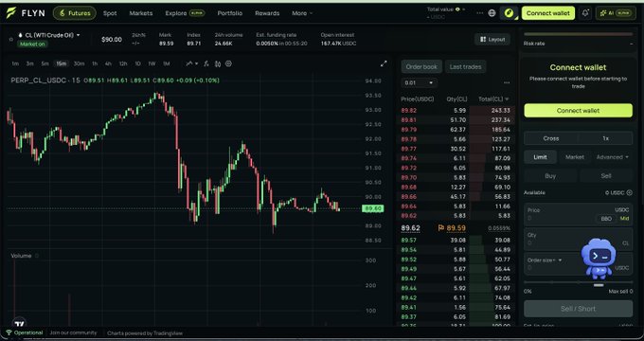This screenshot has height=341, width=644.
Task: Open the Portfolio page
Action: pos(230,13)
